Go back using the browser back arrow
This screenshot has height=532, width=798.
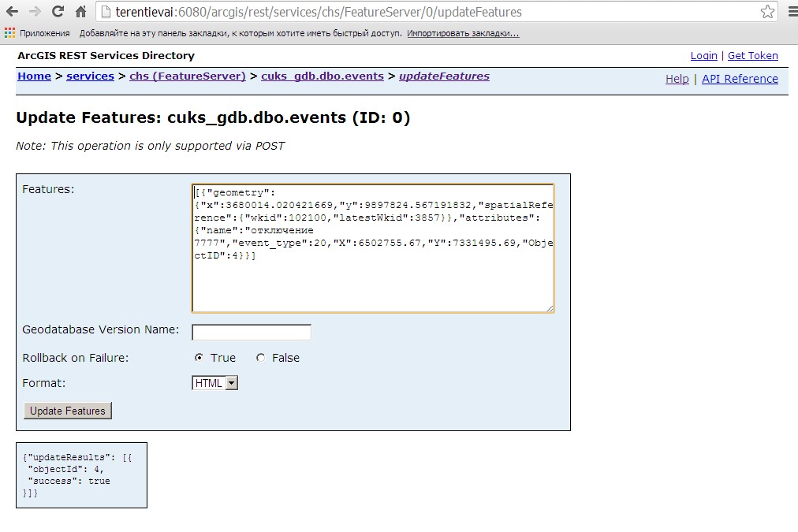(12, 12)
